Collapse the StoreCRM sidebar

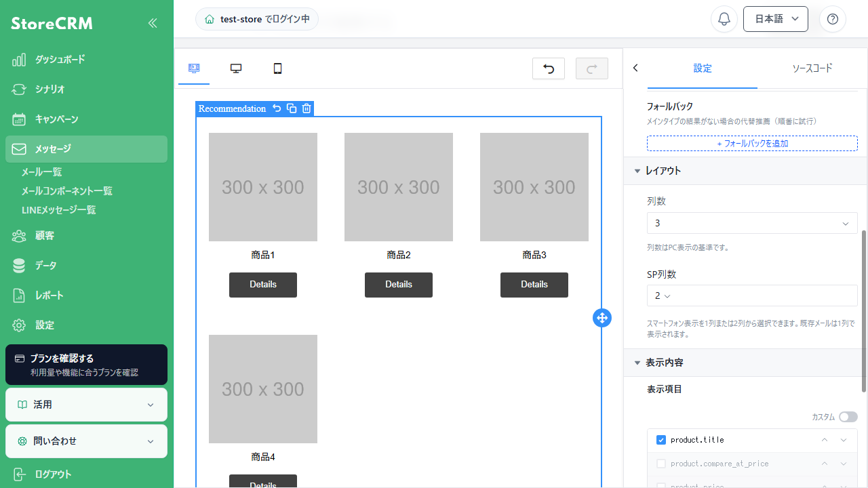click(x=153, y=23)
